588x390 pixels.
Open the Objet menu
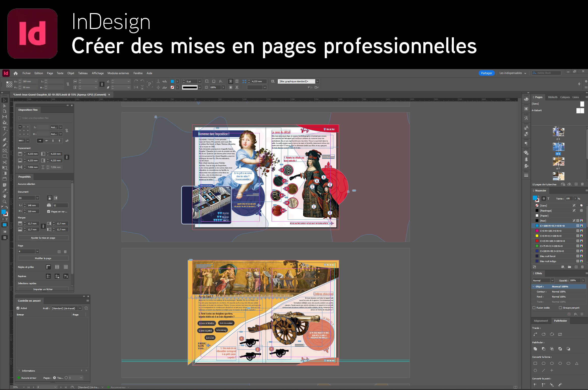(x=71, y=73)
